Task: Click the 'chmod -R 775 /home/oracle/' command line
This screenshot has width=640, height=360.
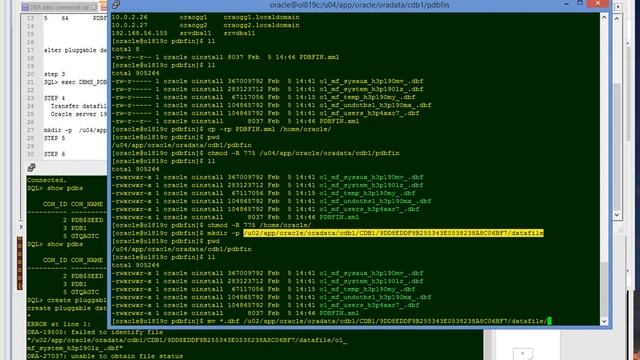Action: (x=259, y=225)
